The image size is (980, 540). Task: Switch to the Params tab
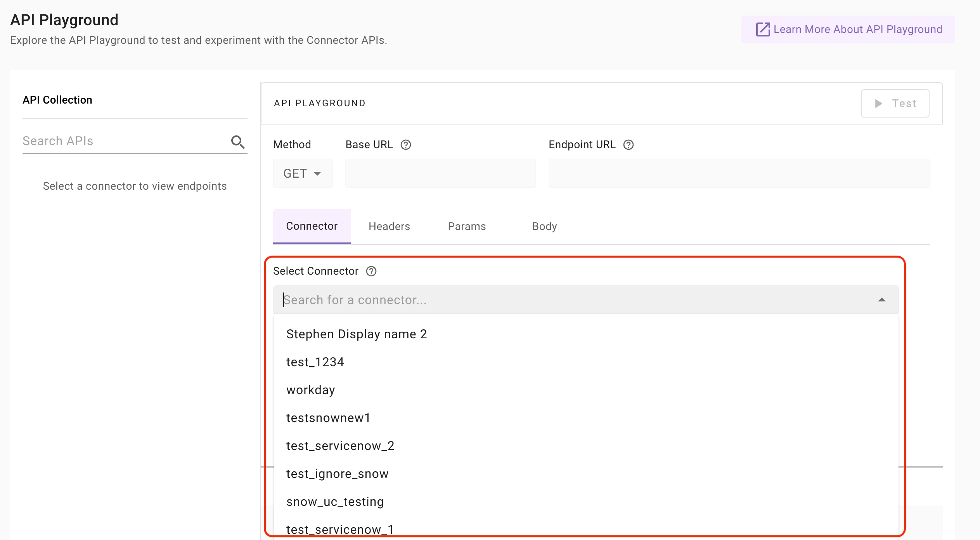467,227
